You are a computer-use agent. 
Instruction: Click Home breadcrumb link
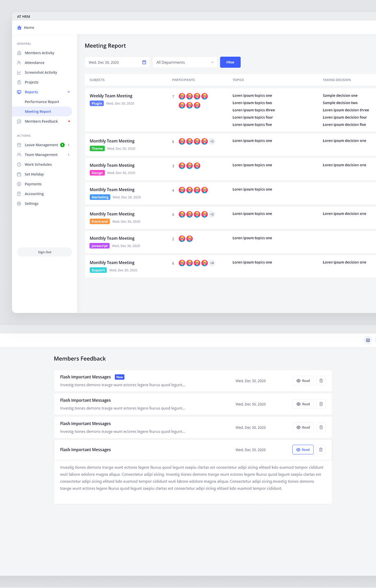click(29, 28)
